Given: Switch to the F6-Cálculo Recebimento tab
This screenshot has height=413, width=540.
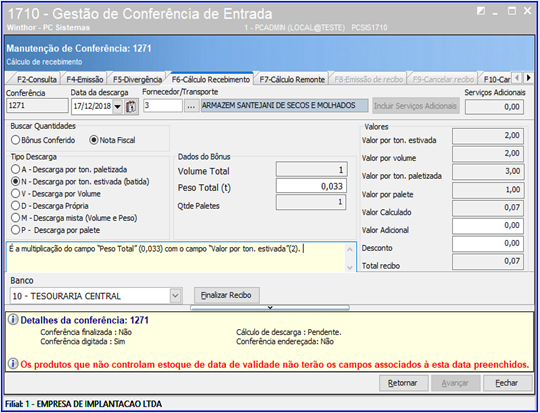Looking at the screenshot, I should tap(211, 79).
